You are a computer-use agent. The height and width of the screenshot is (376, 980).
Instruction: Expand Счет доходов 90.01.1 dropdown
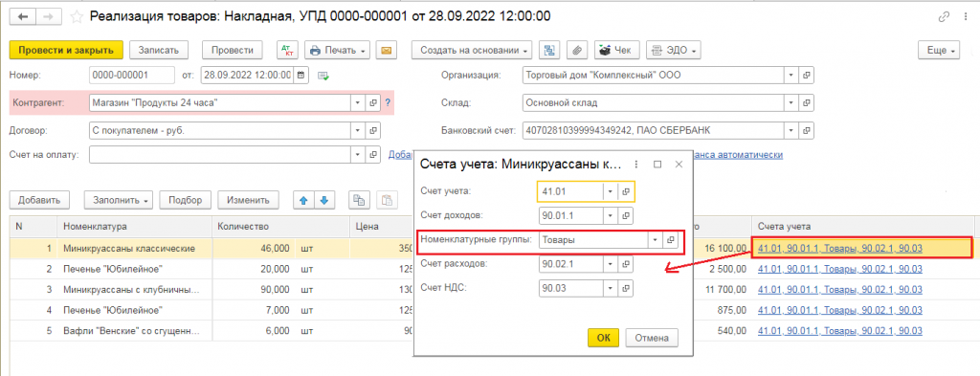(x=610, y=216)
